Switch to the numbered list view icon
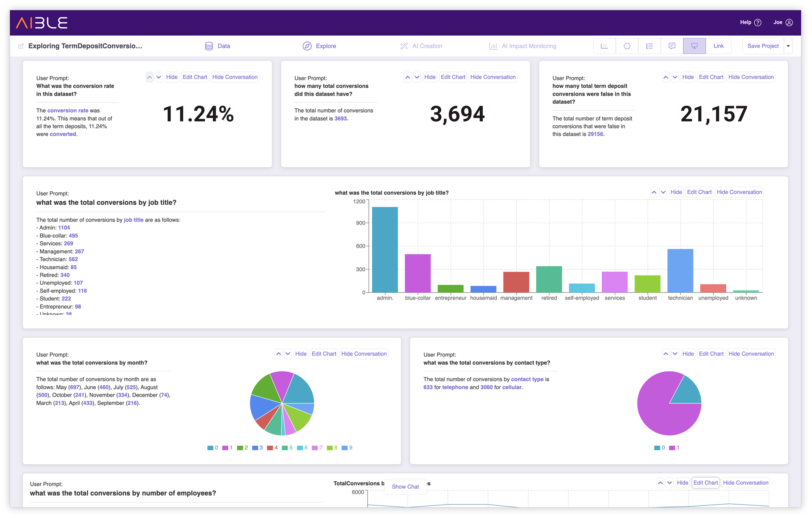The height and width of the screenshot is (522, 812). (649, 46)
